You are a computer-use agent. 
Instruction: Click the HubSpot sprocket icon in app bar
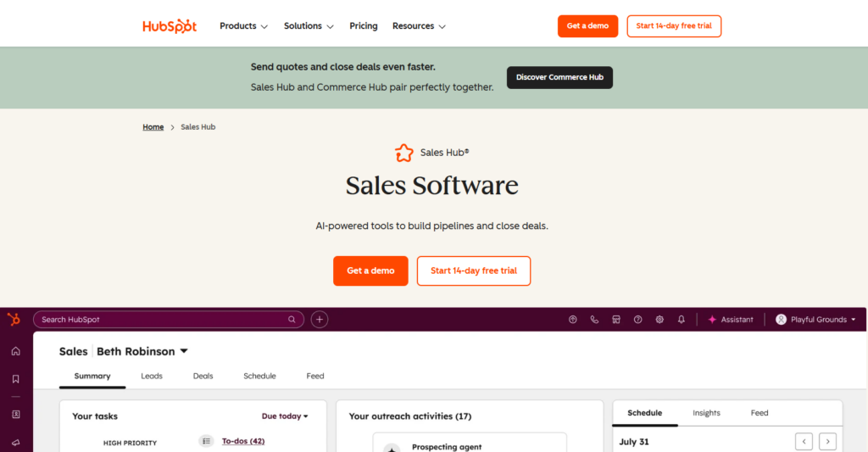[14, 319]
